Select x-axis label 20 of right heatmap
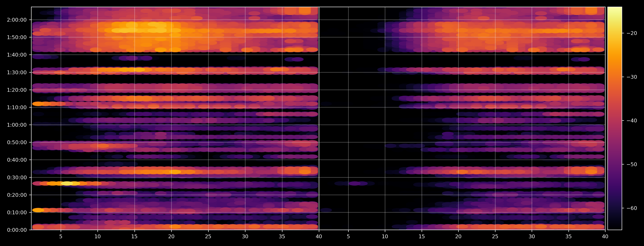Image resolution: width=644 pixels, height=246 pixels. pyautogui.click(x=458, y=236)
